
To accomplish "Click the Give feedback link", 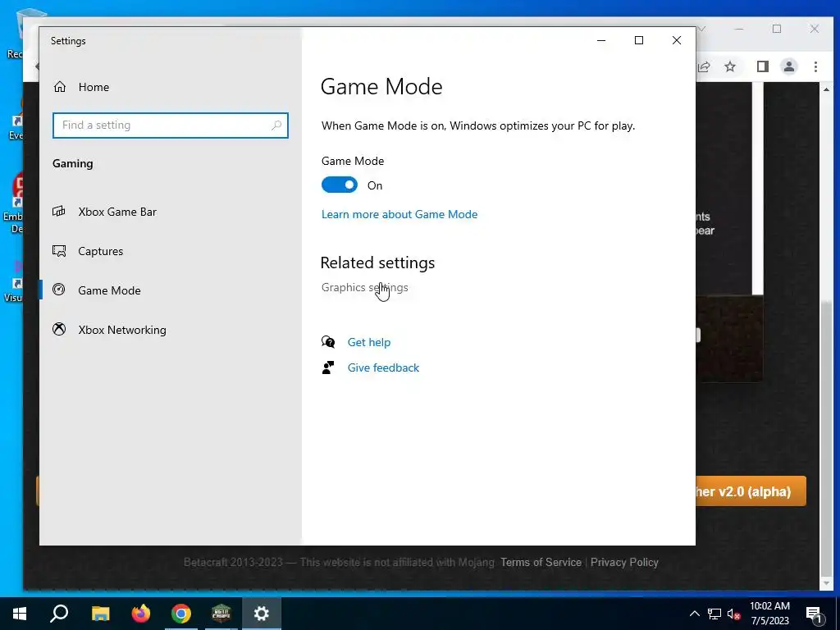I will point(383,368).
